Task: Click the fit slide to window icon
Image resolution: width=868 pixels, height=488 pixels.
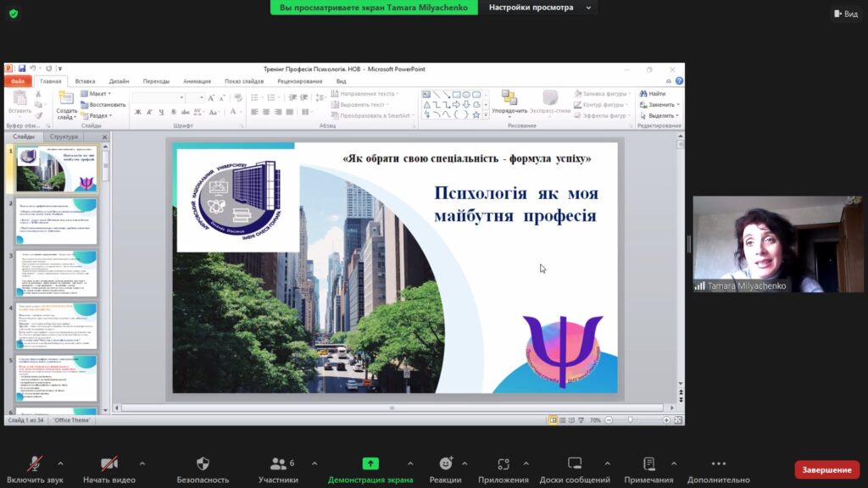Action: pyautogui.click(x=678, y=420)
